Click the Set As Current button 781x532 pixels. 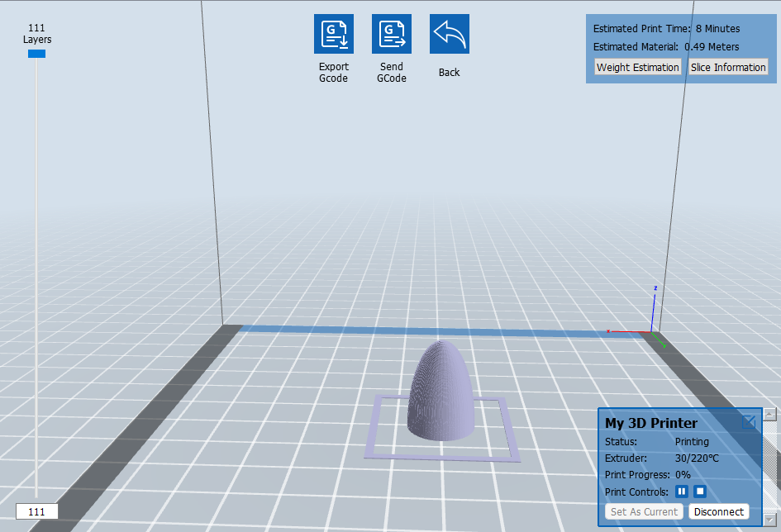pyautogui.click(x=644, y=511)
